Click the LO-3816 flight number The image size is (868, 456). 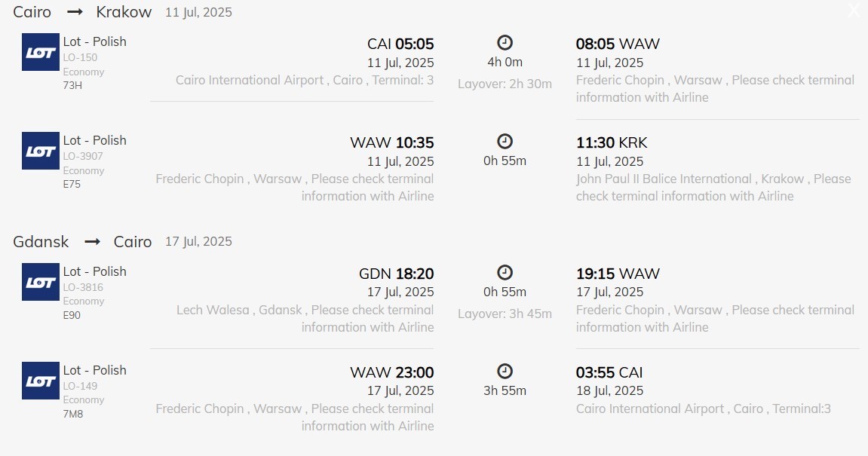point(83,287)
